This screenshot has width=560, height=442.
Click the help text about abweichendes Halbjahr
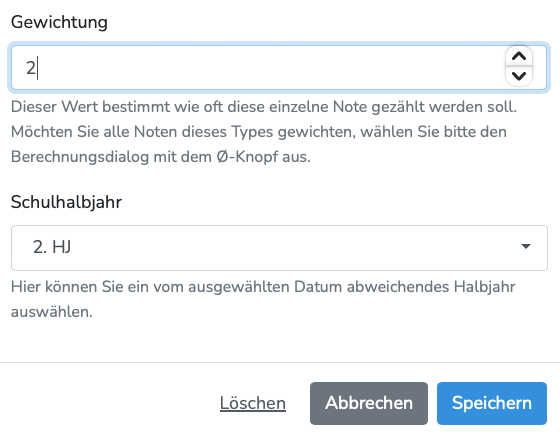coord(263,299)
